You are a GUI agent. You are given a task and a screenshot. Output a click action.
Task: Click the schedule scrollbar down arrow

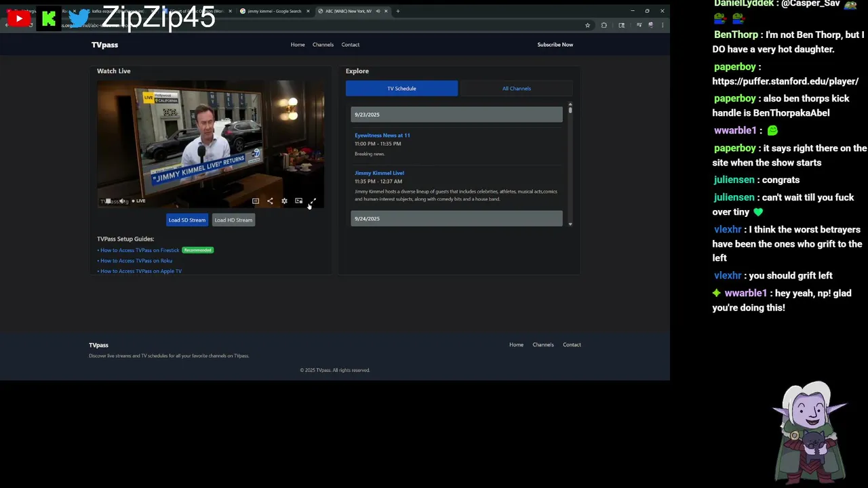tap(570, 224)
